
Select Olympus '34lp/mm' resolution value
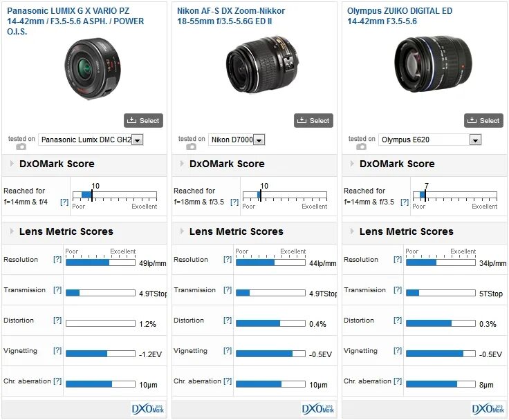pyautogui.click(x=493, y=263)
